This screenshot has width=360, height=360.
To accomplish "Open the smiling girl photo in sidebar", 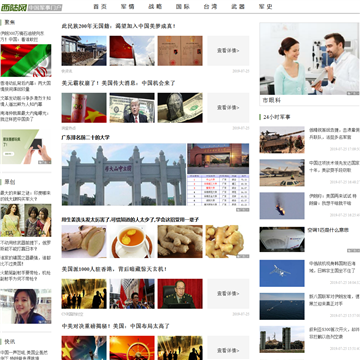I will click(26, 306).
